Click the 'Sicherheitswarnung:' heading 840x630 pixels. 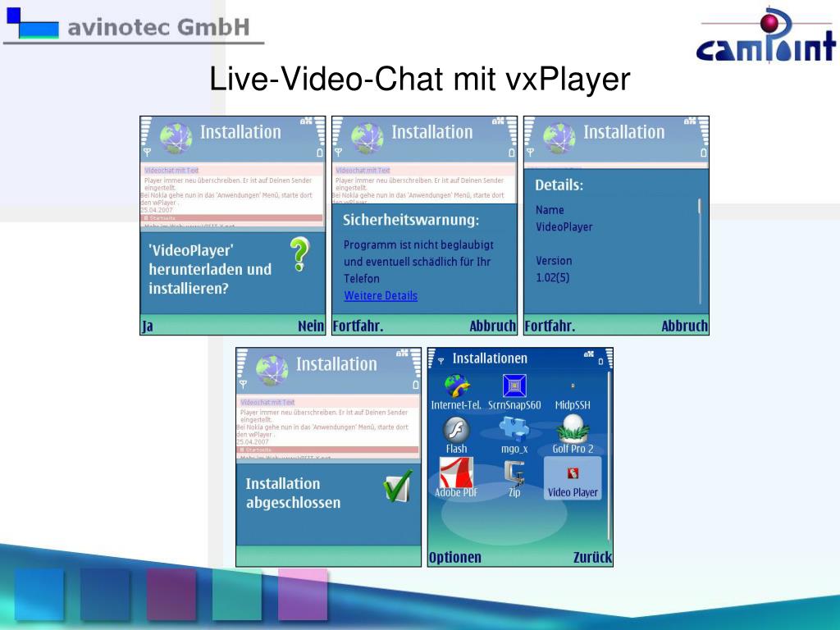(411, 220)
